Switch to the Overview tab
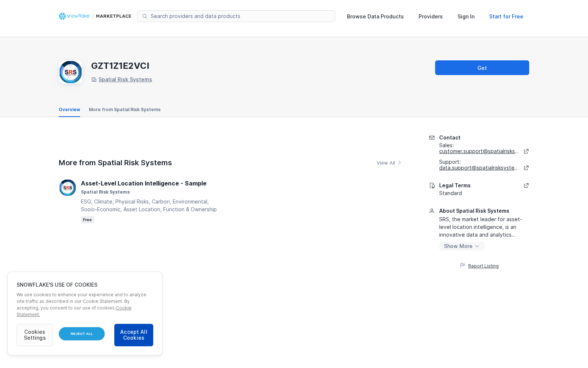The width and height of the screenshot is (588, 368). tap(69, 110)
